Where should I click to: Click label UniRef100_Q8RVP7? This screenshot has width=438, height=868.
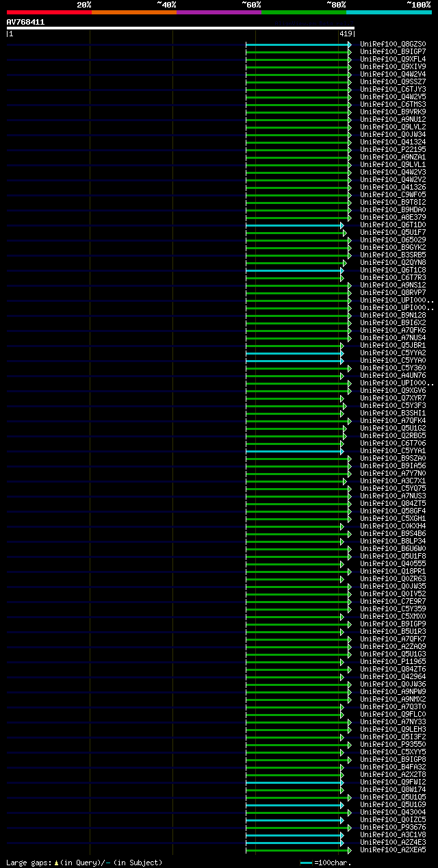point(393,292)
